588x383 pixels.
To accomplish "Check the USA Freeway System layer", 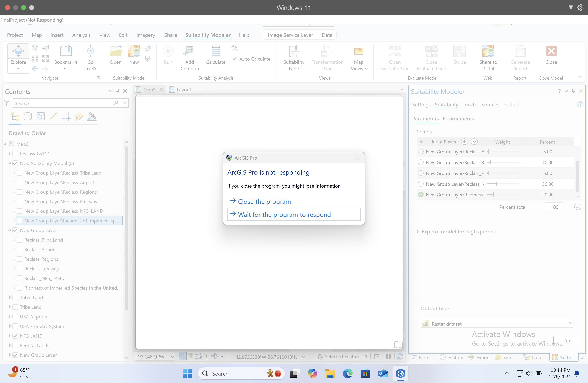I will coord(15,326).
